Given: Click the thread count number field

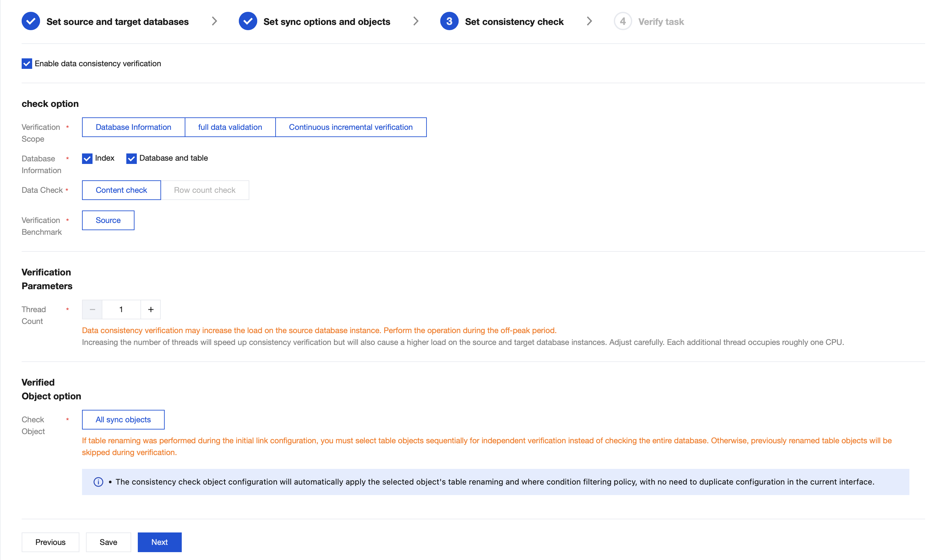Looking at the screenshot, I should [x=121, y=310].
